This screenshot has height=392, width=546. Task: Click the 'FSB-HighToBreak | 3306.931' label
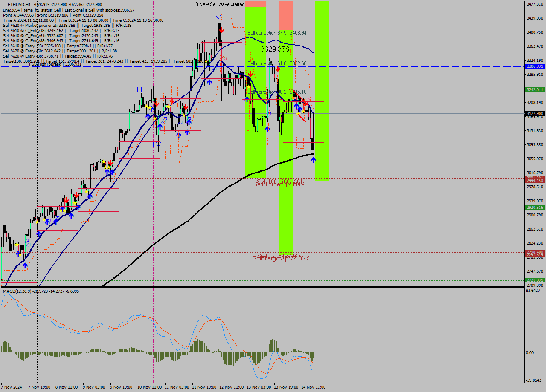55,64
